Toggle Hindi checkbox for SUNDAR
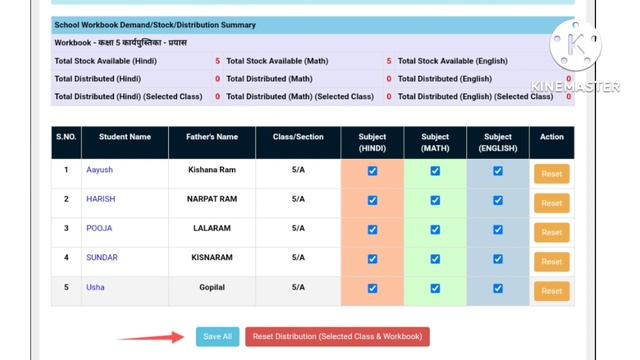The height and width of the screenshot is (360, 640). click(x=372, y=259)
